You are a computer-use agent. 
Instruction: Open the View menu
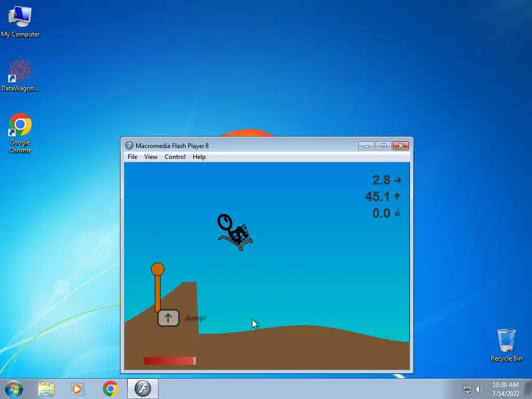(x=151, y=157)
